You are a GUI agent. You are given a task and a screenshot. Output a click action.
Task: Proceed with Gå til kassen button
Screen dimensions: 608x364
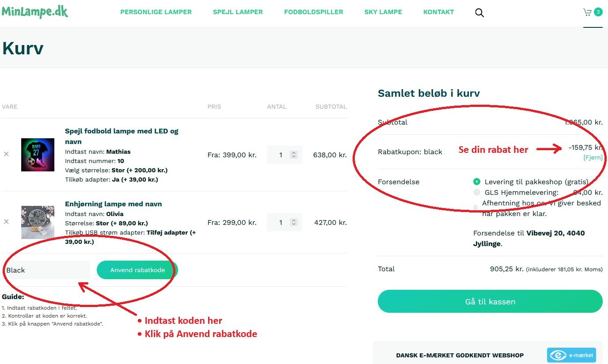click(x=490, y=302)
